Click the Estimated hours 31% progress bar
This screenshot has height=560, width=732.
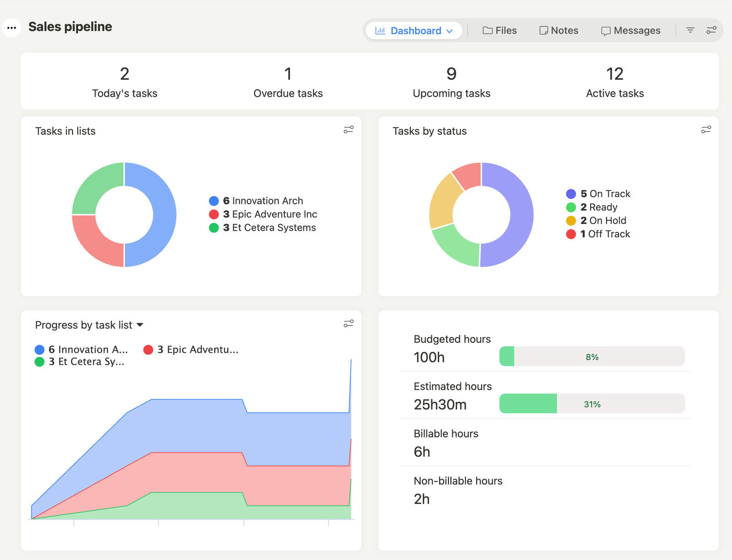click(x=592, y=404)
